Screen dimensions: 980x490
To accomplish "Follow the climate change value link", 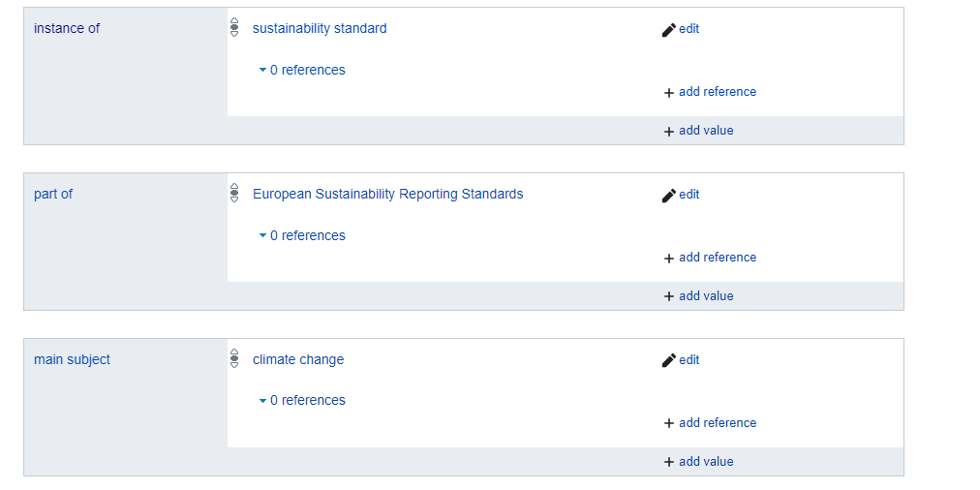I will coord(298,359).
